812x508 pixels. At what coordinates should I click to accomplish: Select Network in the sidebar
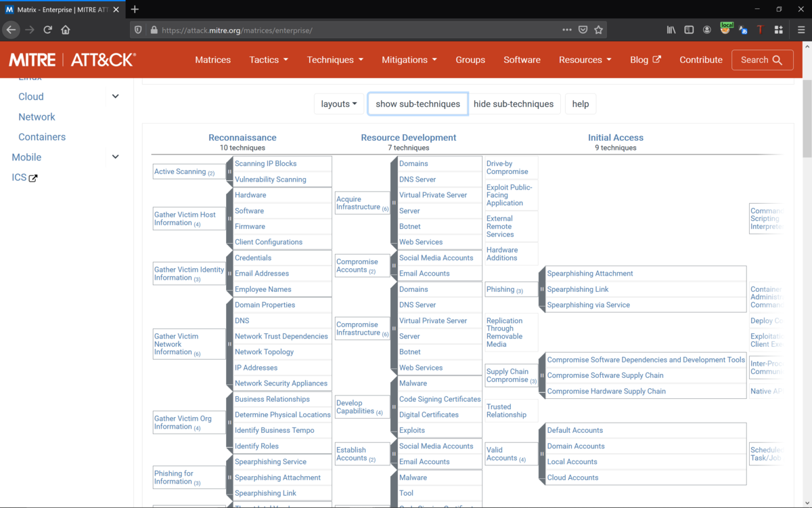(37, 117)
